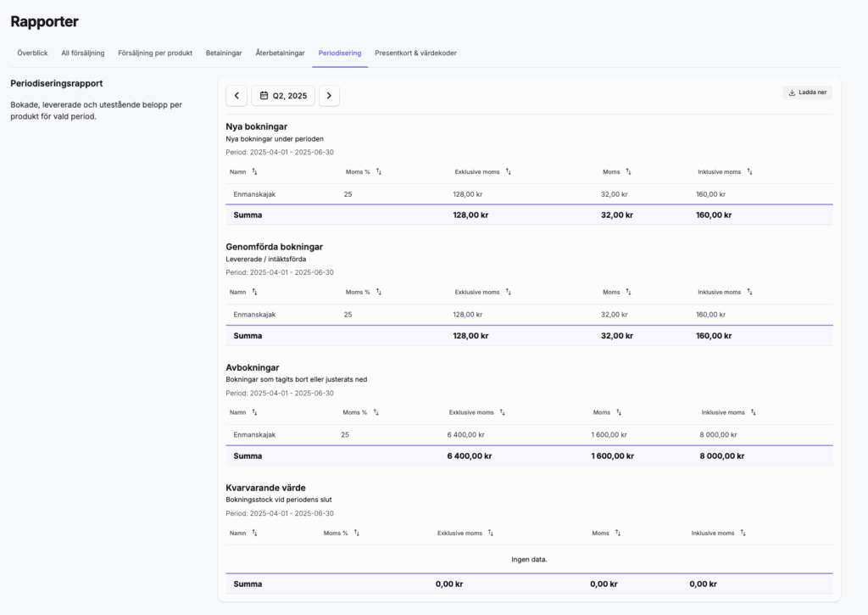Switch to the Återbetalningar tab
This screenshot has width=868, height=615.
(x=280, y=53)
